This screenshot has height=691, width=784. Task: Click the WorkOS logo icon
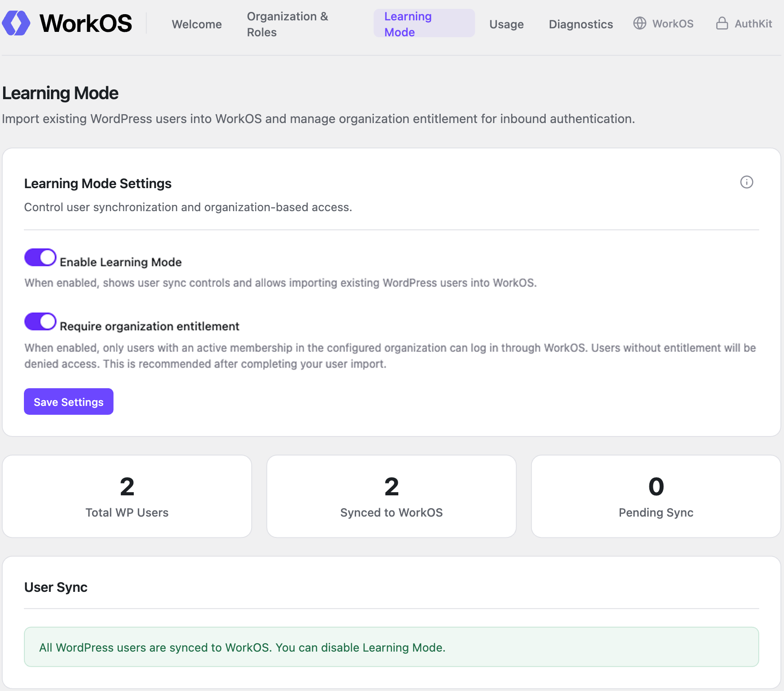(x=16, y=23)
